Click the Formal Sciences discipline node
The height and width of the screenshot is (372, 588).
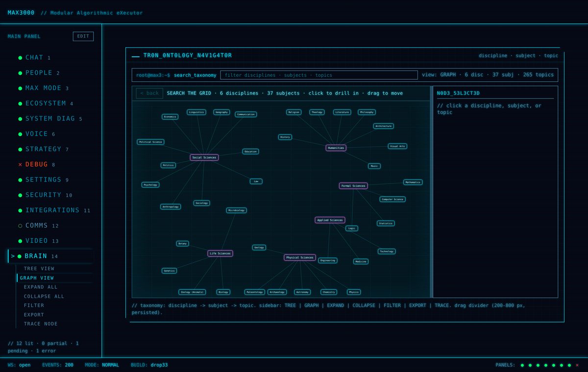[x=353, y=186]
